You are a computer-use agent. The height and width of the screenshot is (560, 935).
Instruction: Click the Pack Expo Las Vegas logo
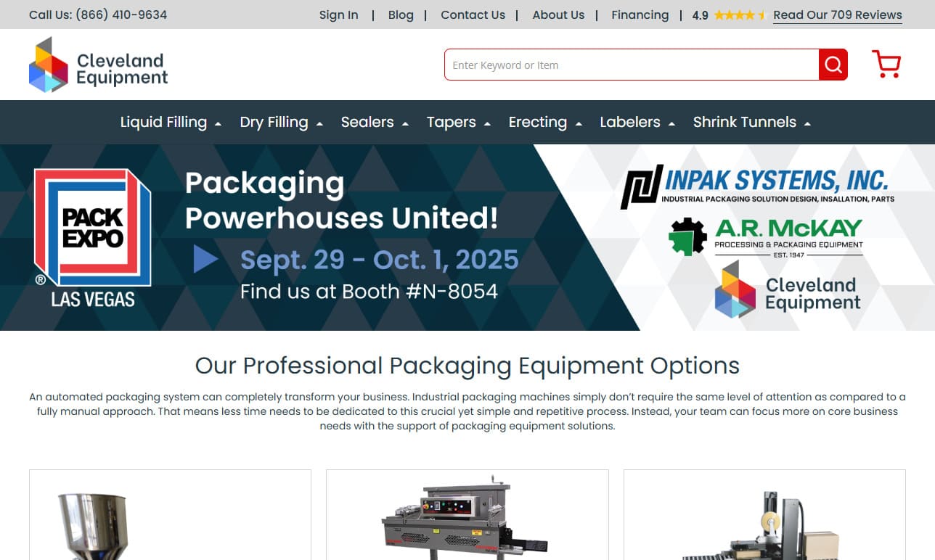tap(93, 238)
